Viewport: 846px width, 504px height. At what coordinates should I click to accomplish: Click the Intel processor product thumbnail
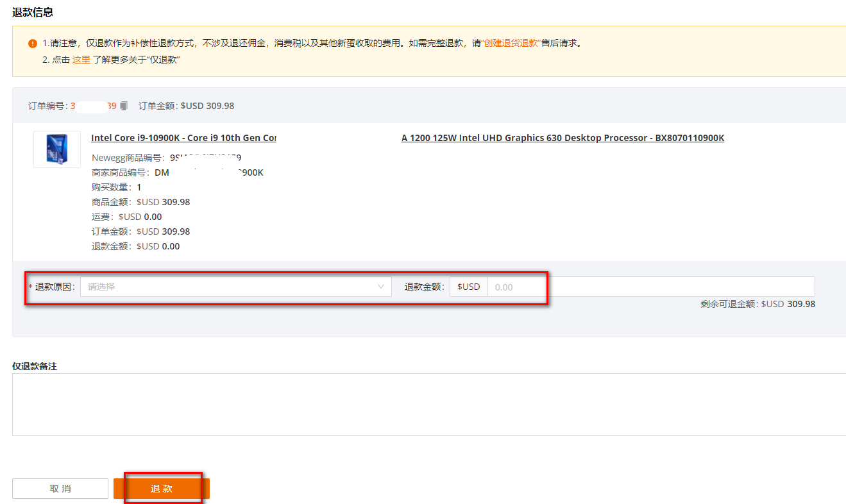pyautogui.click(x=57, y=149)
